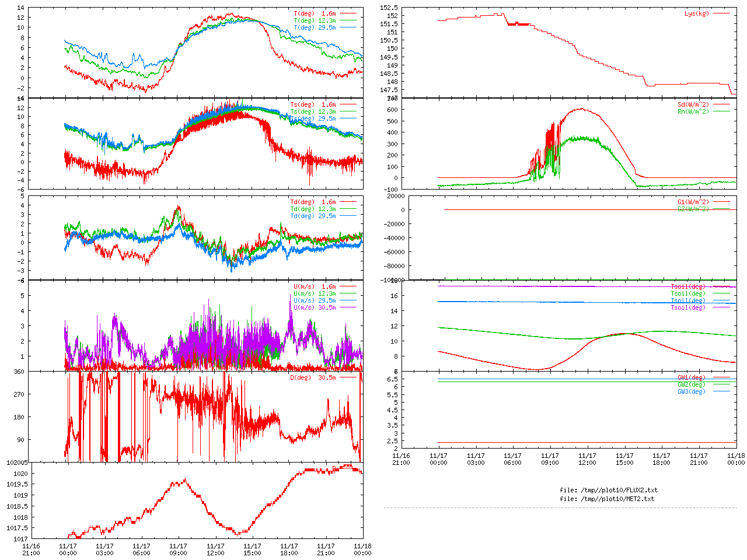Click 11/17 15:00 tick under the GW plot
Screen dimensions: 747x560
(x=624, y=459)
